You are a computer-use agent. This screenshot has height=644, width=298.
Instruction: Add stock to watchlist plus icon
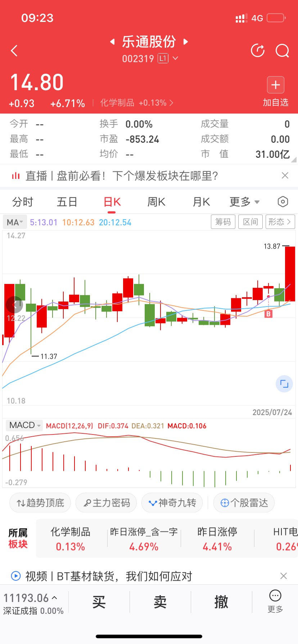point(276,85)
